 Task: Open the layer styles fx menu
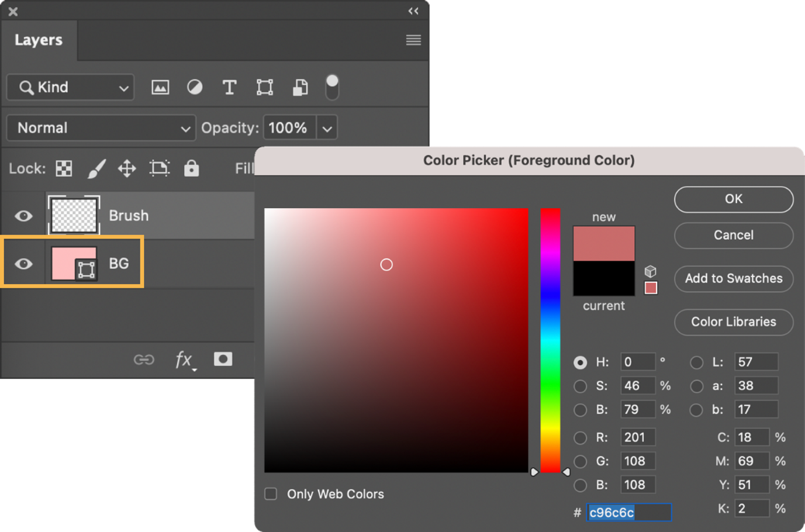point(184,360)
